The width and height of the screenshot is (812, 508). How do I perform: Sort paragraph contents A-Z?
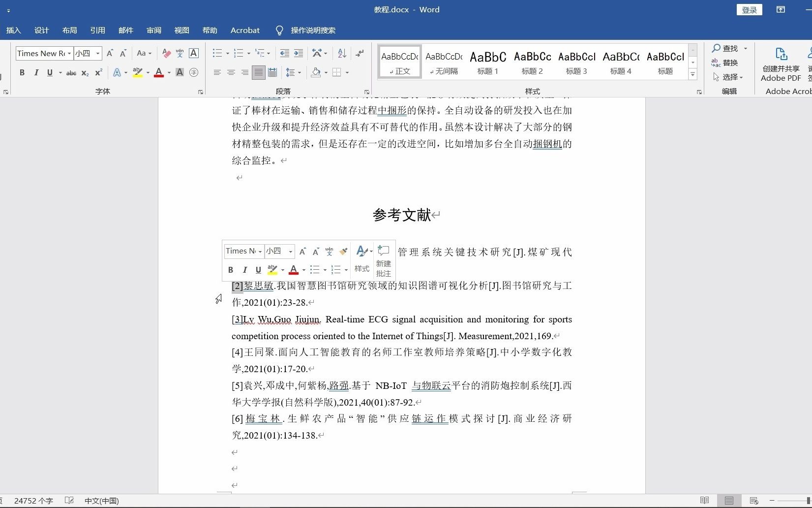click(x=342, y=53)
